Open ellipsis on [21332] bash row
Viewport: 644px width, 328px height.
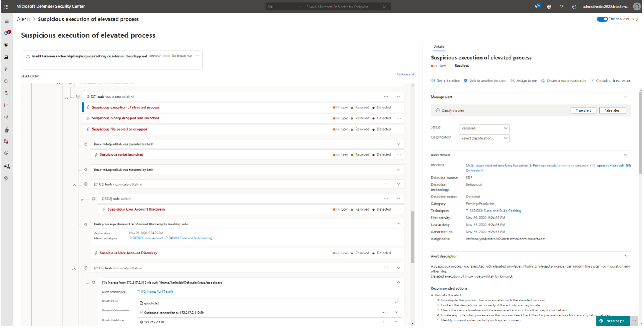(386, 268)
